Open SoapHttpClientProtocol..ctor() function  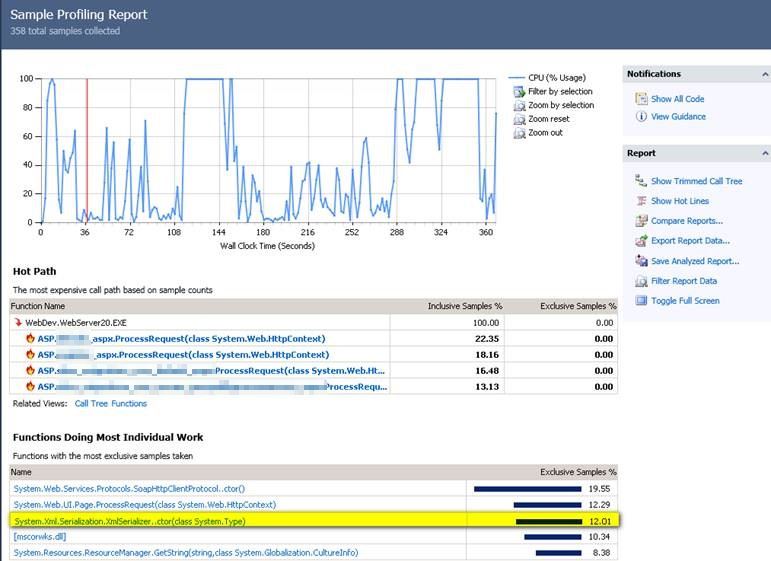pos(129,489)
